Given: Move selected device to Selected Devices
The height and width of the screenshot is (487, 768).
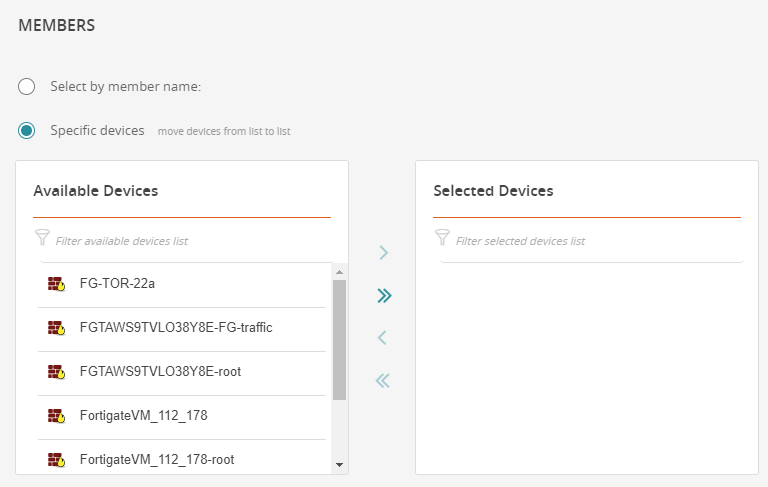Looking at the screenshot, I should pyautogui.click(x=382, y=253).
